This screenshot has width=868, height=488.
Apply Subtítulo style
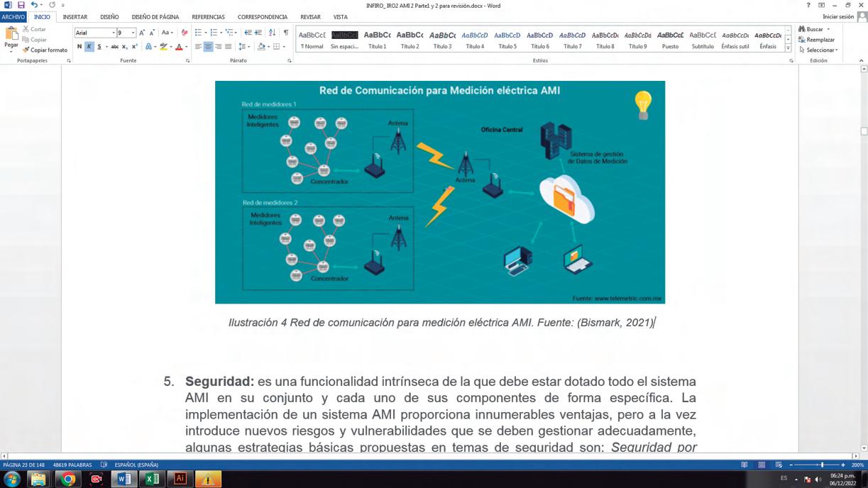703,40
